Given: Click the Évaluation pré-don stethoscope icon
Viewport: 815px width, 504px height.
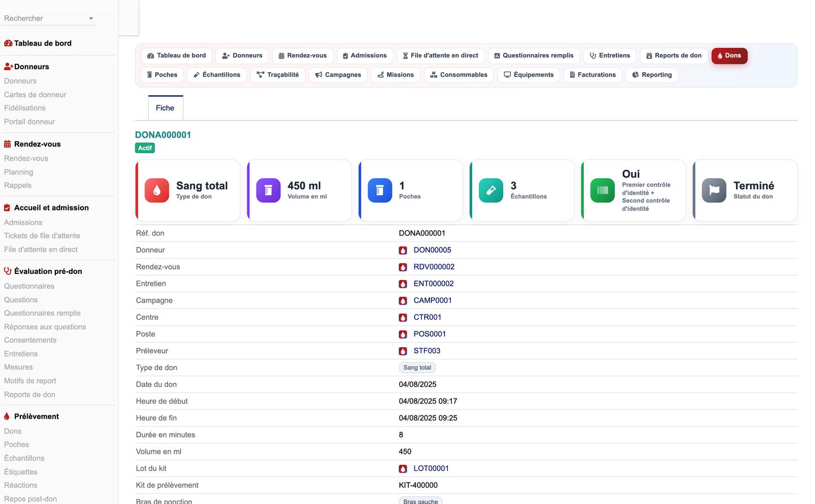Looking at the screenshot, I should click(x=8, y=271).
